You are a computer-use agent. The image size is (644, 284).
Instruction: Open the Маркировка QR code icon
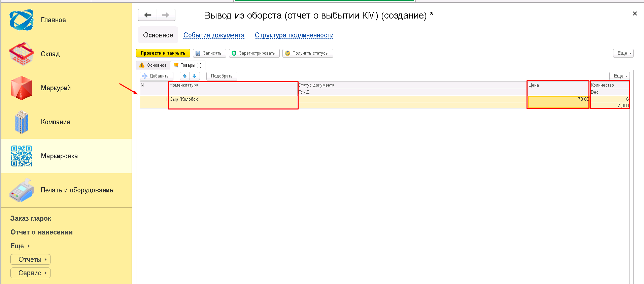click(22, 156)
